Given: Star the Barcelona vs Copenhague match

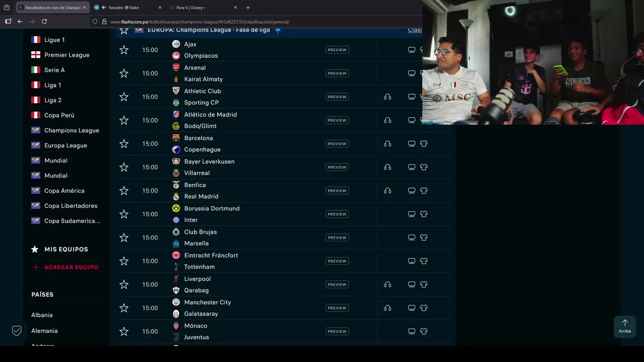Looking at the screenshot, I should (124, 144).
